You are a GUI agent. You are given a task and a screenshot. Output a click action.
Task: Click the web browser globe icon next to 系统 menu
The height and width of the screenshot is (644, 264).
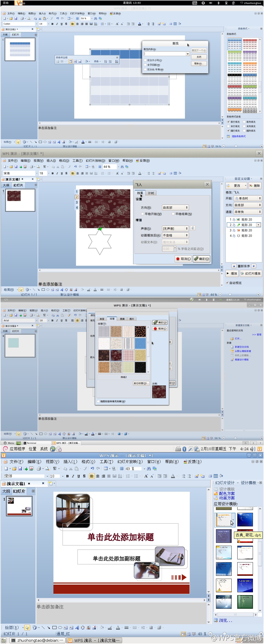point(53,449)
